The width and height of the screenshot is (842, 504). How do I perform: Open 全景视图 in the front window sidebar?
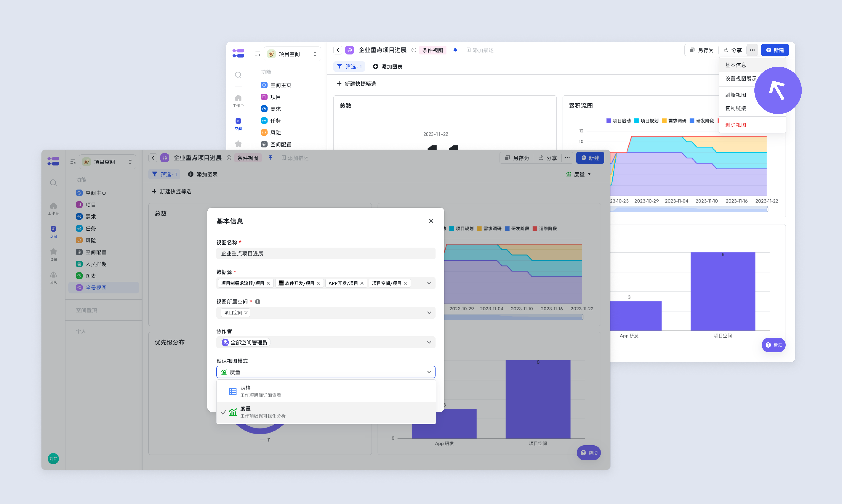tap(104, 288)
